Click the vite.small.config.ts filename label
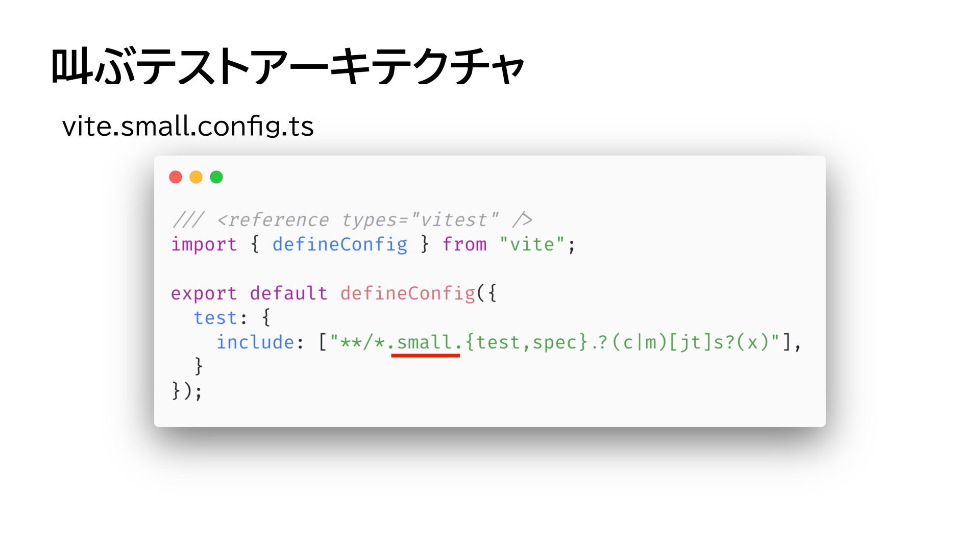This screenshot has height=551, width=980. coord(188,126)
